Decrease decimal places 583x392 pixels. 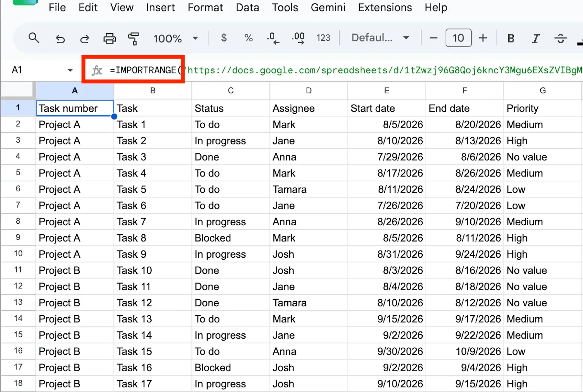tap(273, 38)
